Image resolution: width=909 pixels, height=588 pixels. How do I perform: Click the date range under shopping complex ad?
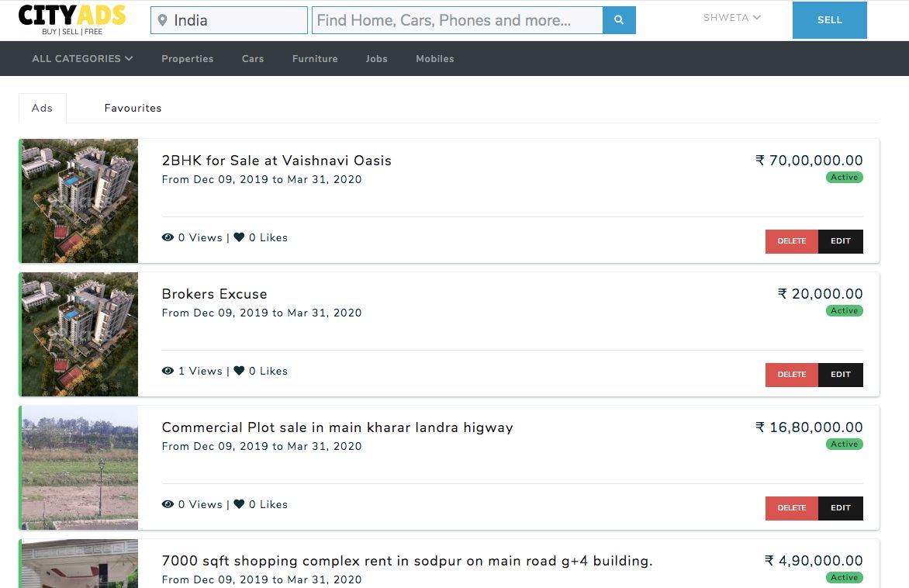click(x=261, y=580)
